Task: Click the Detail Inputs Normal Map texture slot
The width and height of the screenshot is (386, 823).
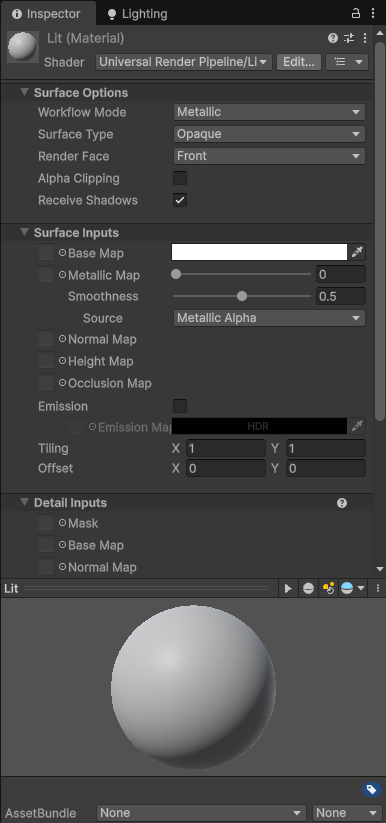Action: click(46, 567)
